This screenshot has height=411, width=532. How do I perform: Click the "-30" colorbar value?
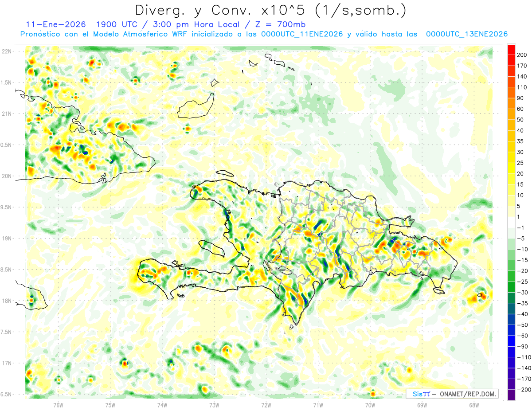click(524, 292)
